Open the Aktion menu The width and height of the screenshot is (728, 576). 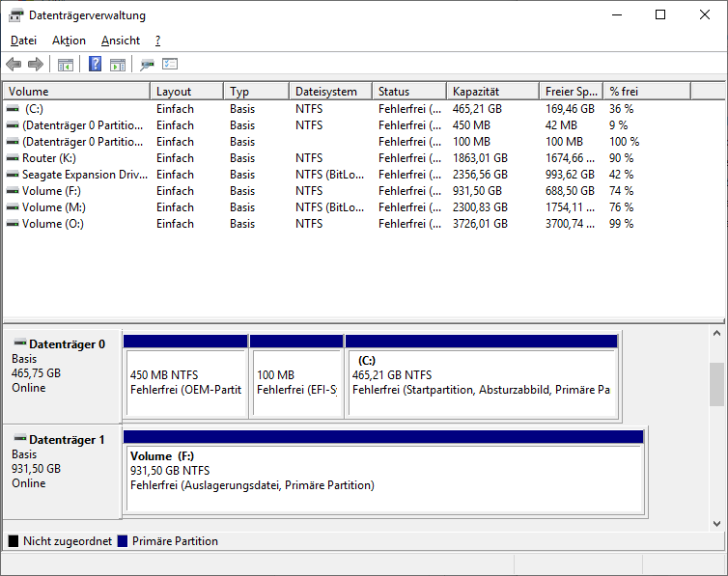[69, 41]
